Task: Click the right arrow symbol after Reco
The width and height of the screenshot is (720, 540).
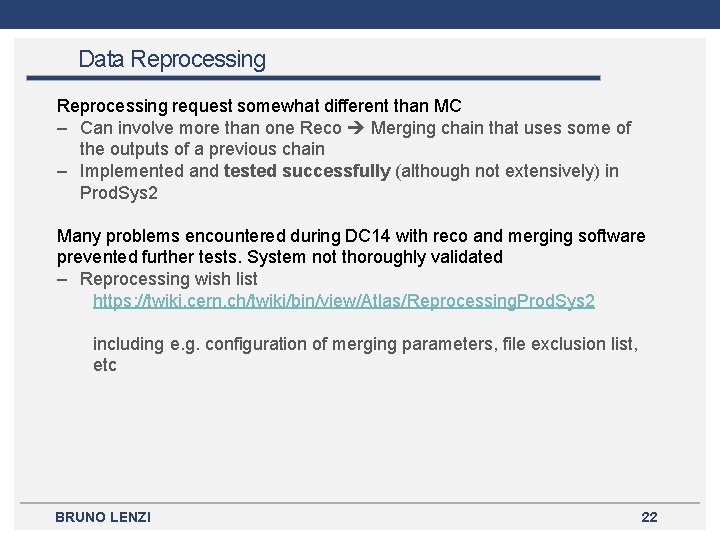Action: [356, 128]
